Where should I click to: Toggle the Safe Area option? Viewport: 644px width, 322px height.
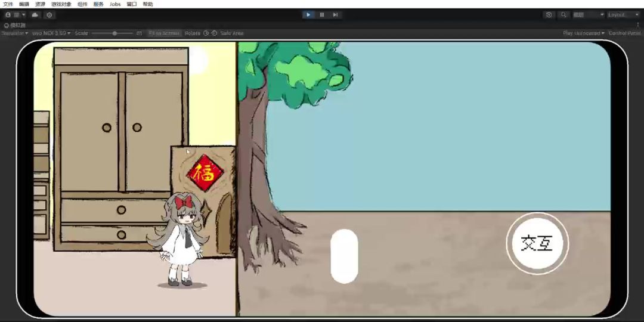tap(232, 33)
